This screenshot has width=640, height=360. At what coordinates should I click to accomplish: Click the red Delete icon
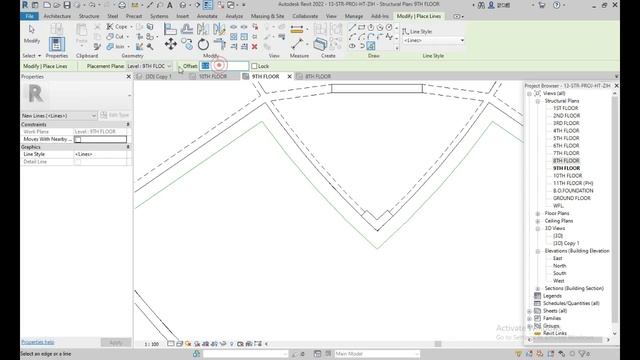coord(254,47)
